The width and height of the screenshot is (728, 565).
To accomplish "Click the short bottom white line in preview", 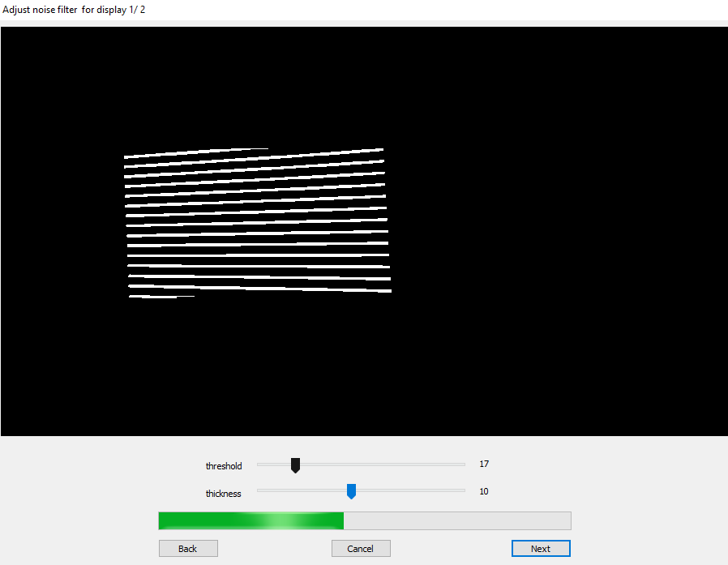I will [161, 297].
